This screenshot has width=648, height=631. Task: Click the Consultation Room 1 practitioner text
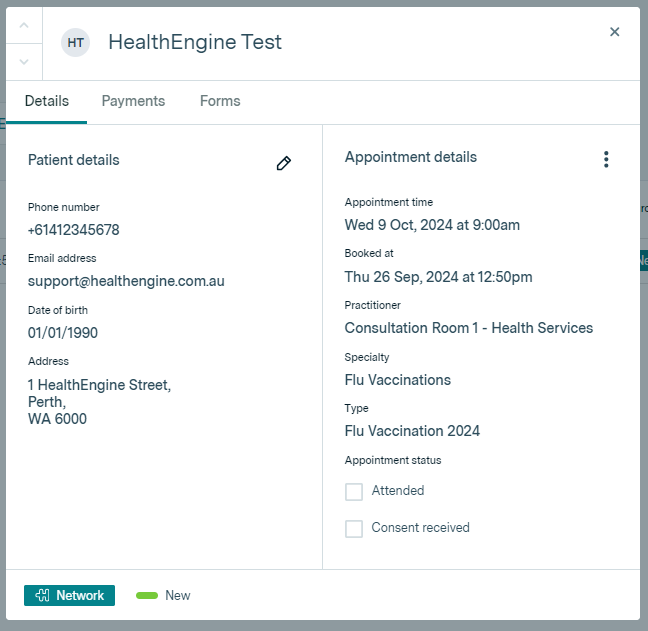click(x=468, y=328)
